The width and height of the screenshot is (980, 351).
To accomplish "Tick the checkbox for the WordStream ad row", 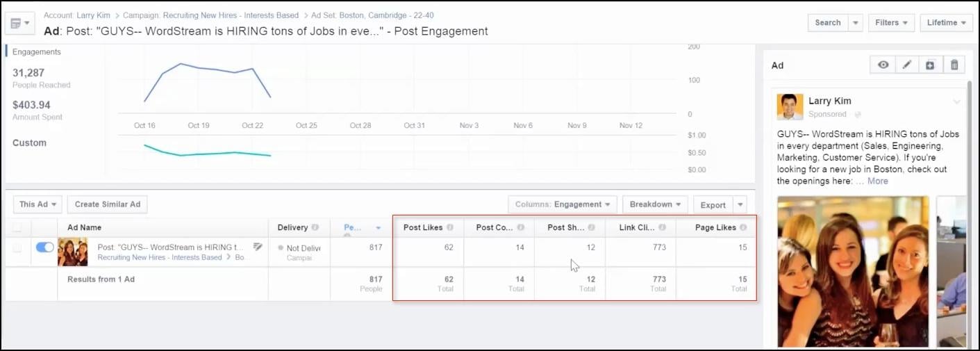I will (x=17, y=247).
